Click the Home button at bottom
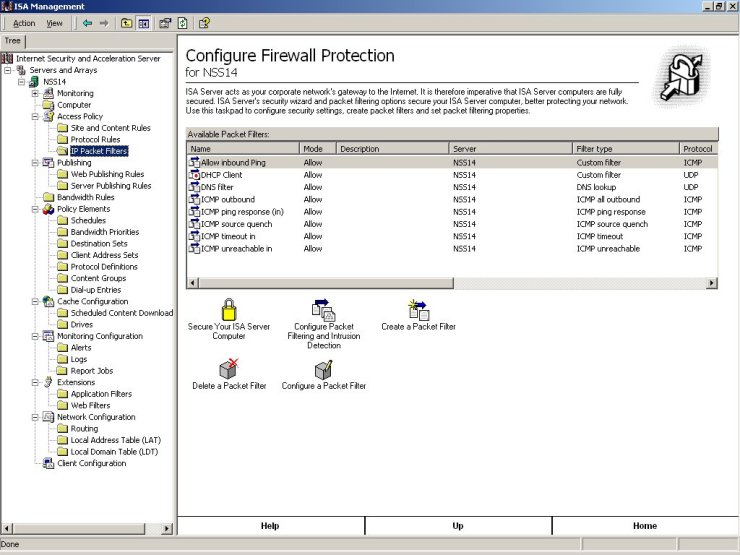740x555 pixels. [x=645, y=526]
